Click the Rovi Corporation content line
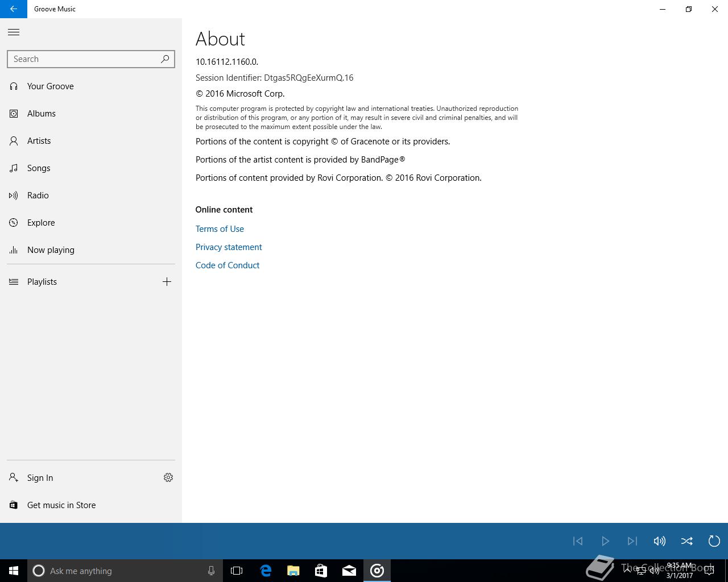The image size is (728, 582). (x=338, y=178)
